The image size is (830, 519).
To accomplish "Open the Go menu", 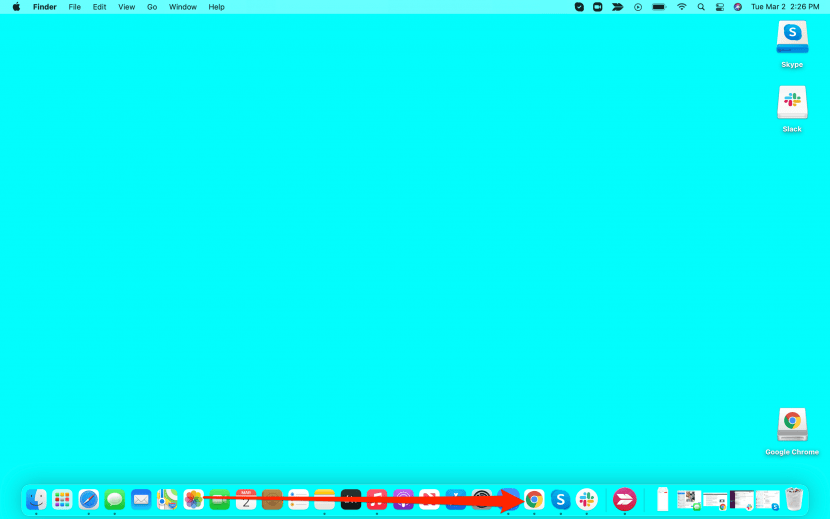I will coord(152,7).
